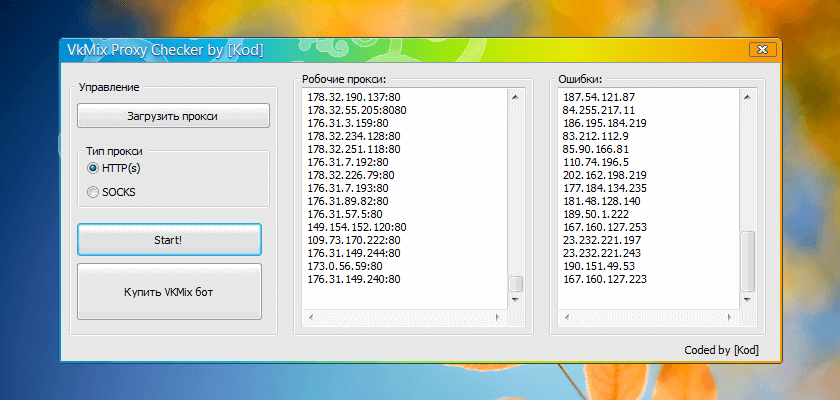Select error entry 202.162.198.219
840x400 pixels.
point(605,175)
